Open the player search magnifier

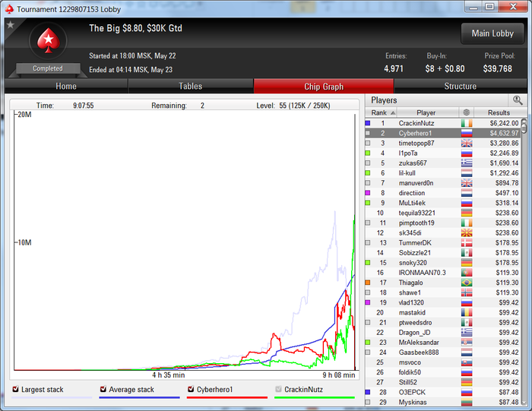[x=518, y=100]
